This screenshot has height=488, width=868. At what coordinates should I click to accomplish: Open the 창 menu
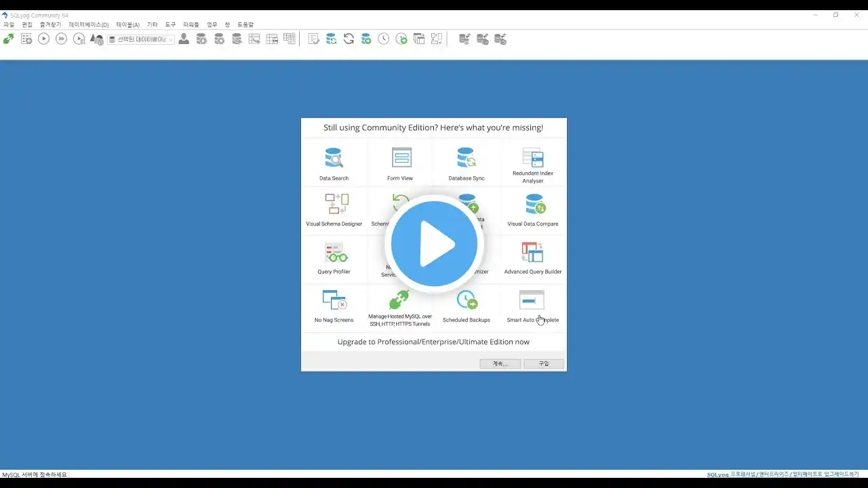click(227, 24)
